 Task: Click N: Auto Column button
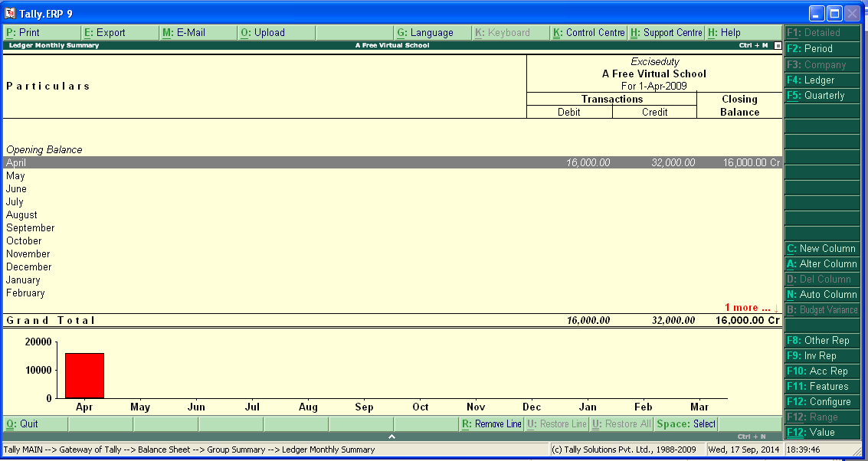pos(822,294)
